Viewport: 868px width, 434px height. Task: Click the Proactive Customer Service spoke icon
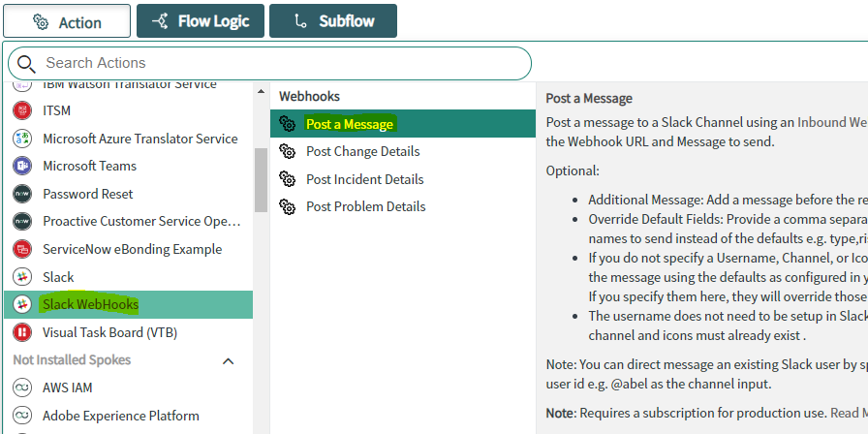pos(22,221)
